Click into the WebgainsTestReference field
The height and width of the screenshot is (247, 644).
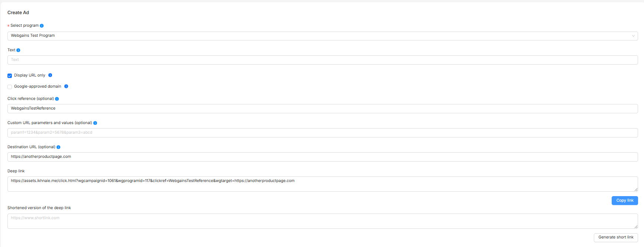pos(322,108)
